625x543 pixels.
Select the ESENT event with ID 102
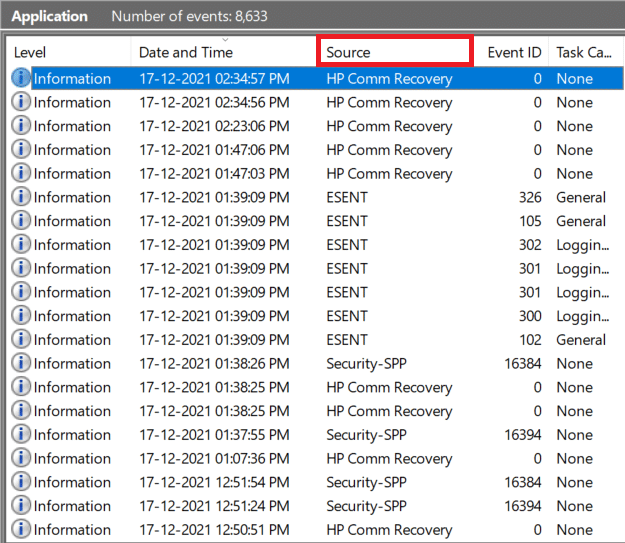click(347, 340)
